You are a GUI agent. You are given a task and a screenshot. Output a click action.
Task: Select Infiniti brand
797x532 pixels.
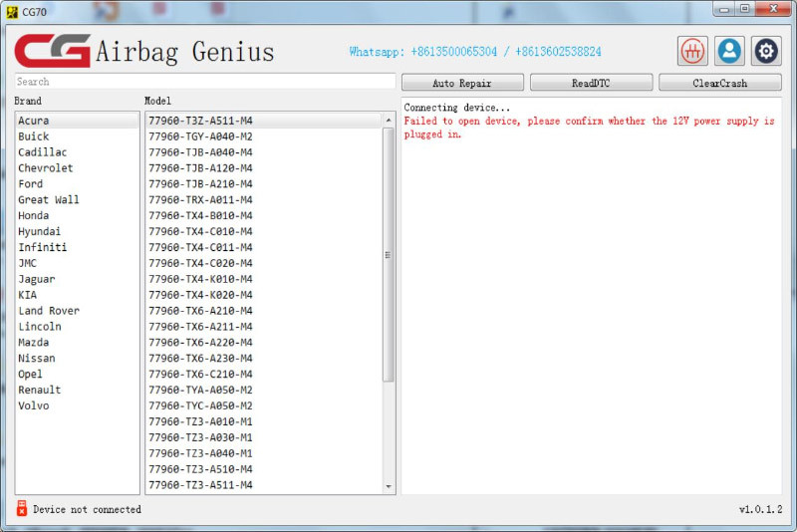(78, 247)
